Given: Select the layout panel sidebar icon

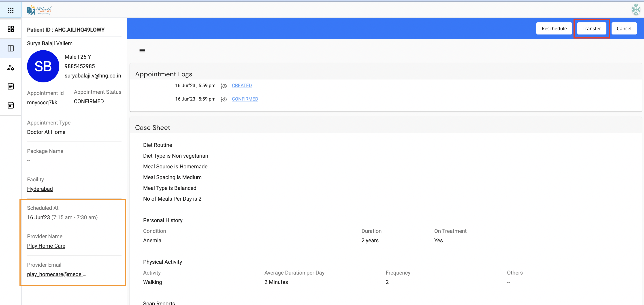Looking at the screenshot, I should (11, 48).
